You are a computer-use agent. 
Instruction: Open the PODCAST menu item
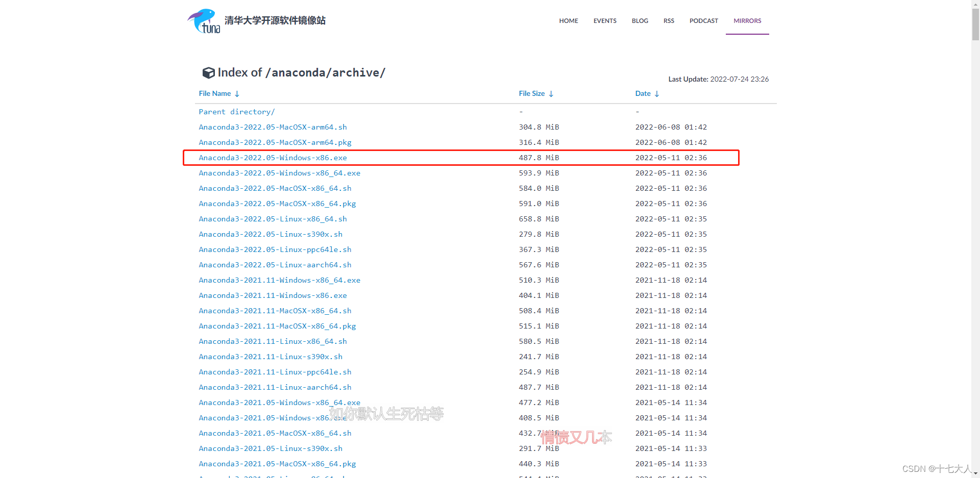tap(704, 21)
